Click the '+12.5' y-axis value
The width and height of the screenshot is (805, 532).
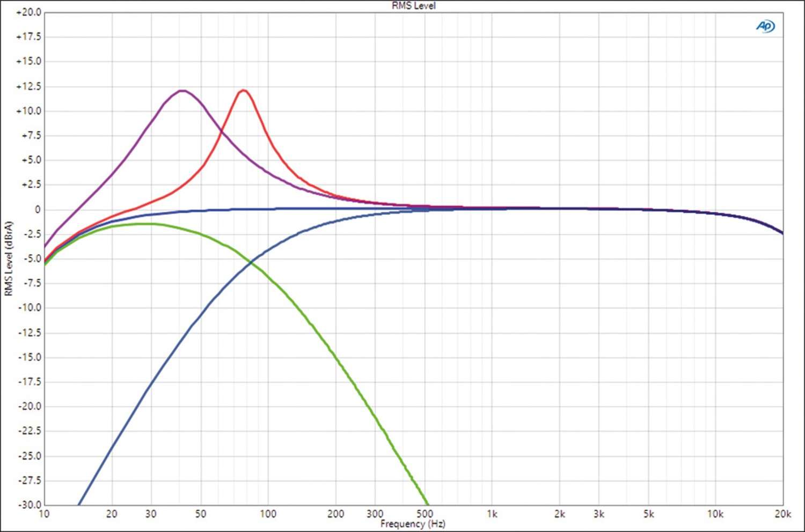tap(29, 86)
